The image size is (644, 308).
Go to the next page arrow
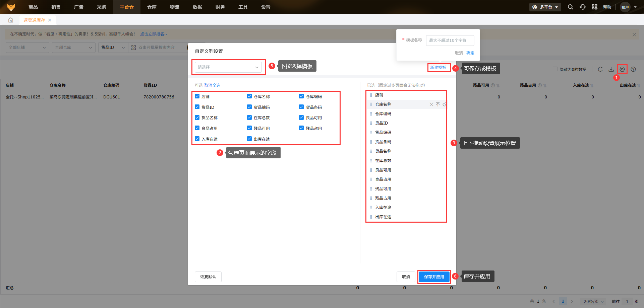click(572, 301)
